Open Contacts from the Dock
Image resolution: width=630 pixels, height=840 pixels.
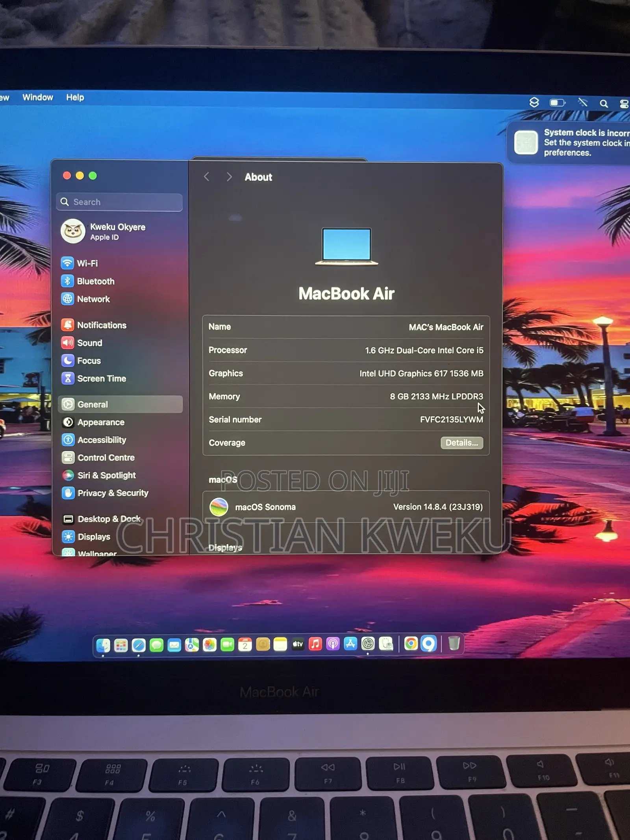click(x=263, y=644)
